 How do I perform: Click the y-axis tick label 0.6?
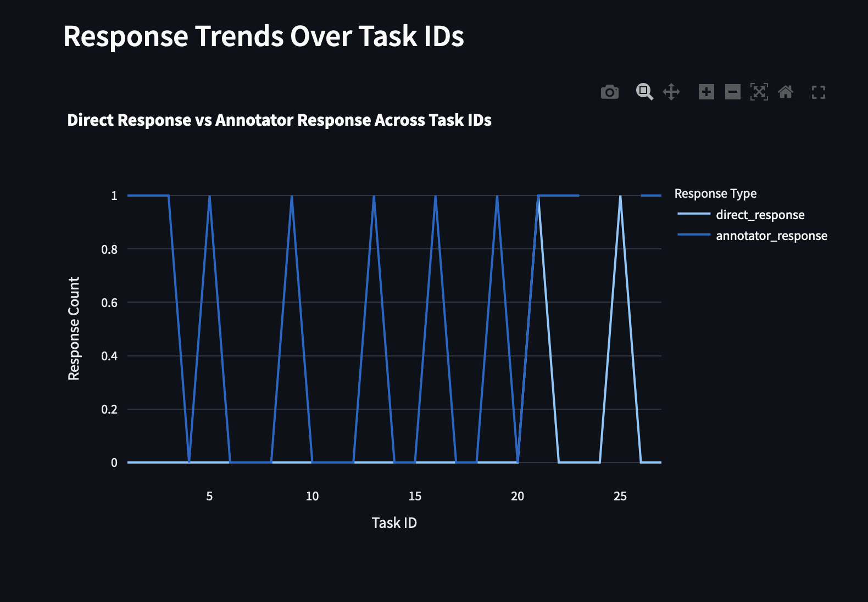click(x=109, y=303)
